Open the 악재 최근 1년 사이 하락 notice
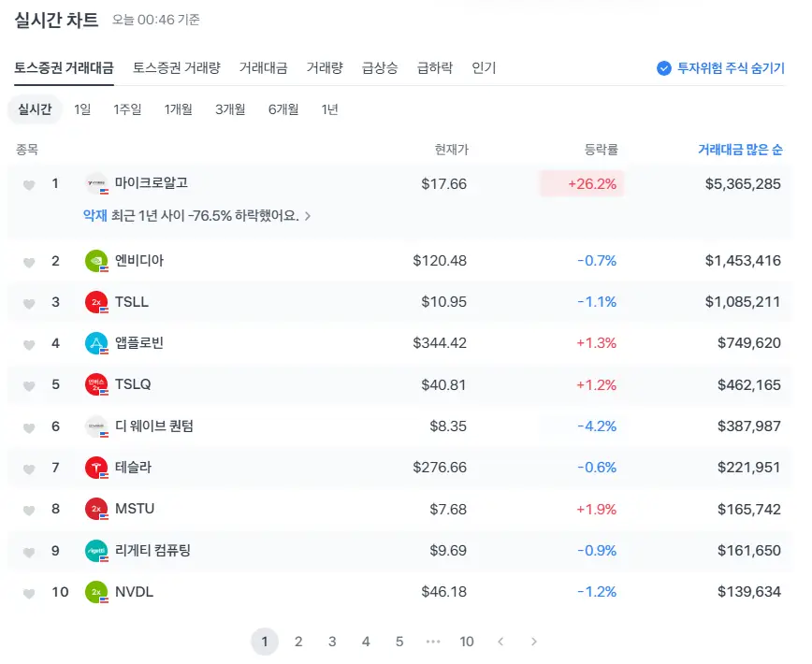 [x=196, y=216]
